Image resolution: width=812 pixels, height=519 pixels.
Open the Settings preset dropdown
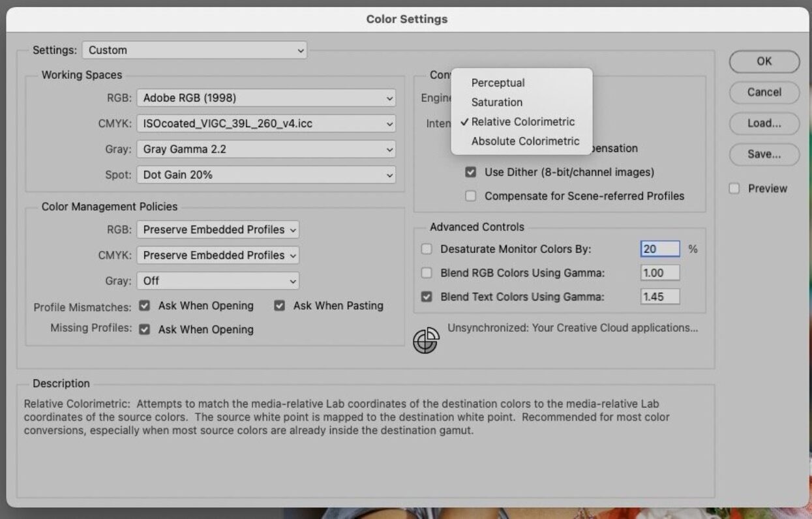coord(194,50)
